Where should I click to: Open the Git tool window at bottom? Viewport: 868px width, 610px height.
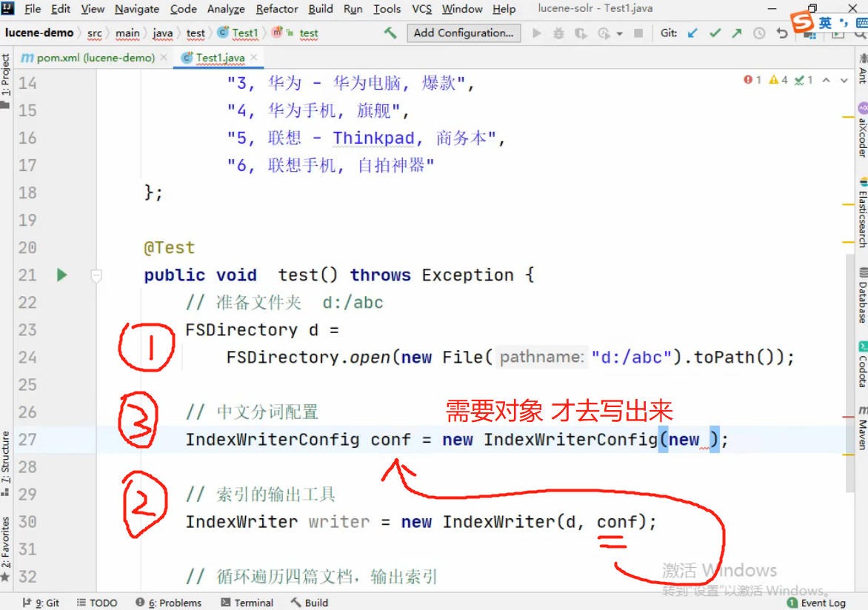(x=41, y=603)
